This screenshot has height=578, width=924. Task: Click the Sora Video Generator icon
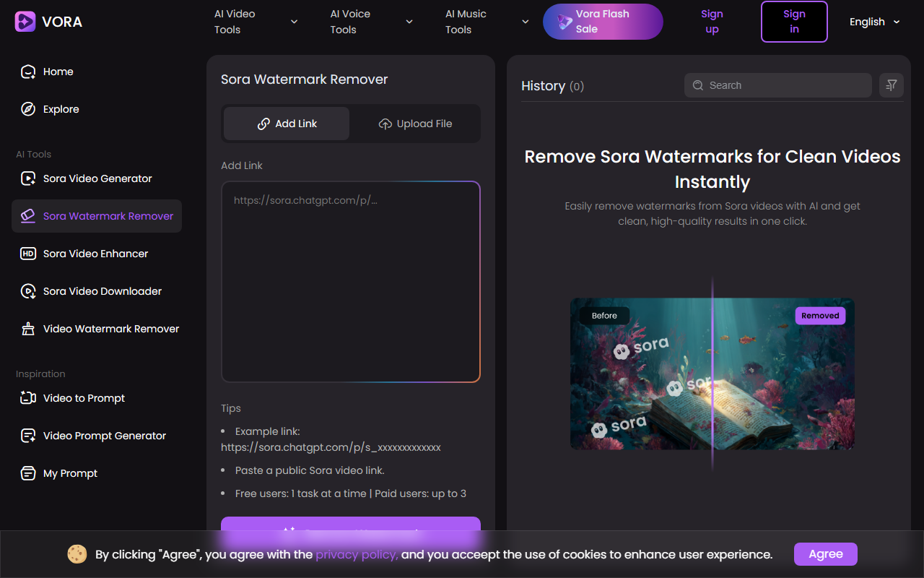point(28,178)
